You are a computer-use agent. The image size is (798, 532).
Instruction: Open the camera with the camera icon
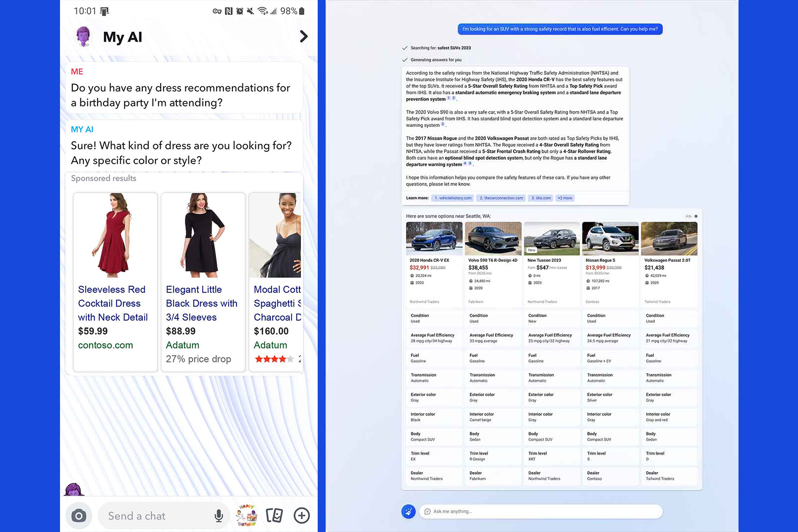tap(79, 516)
